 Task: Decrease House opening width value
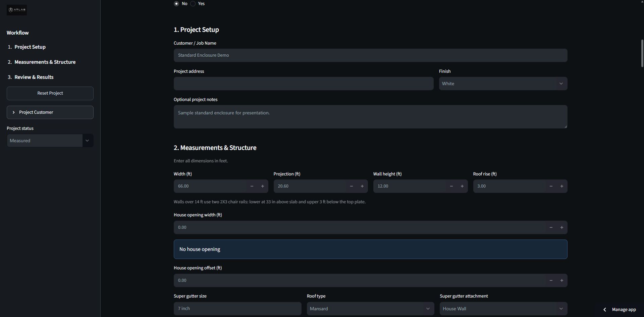[x=551, y=227]
